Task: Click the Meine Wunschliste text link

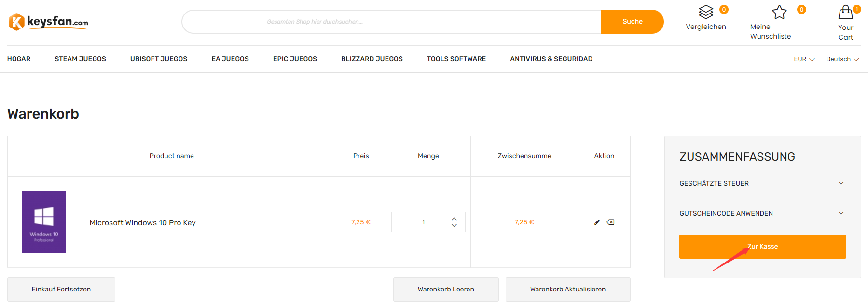Action: tap(771, 31)
